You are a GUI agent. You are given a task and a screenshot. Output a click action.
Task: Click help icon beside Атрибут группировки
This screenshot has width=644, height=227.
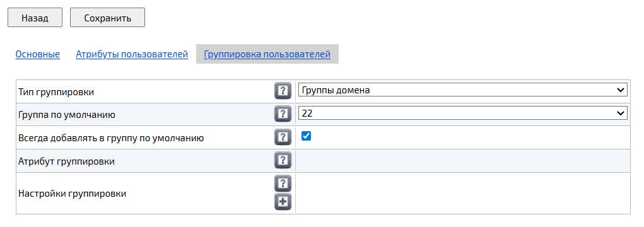283,161
